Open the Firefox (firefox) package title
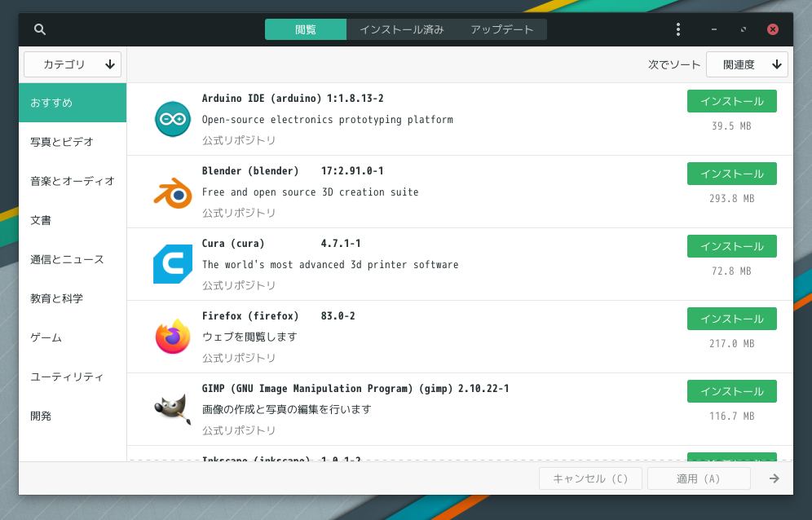Image resolution: width=812 pixels, height=520 pixels. pos(250,316)
